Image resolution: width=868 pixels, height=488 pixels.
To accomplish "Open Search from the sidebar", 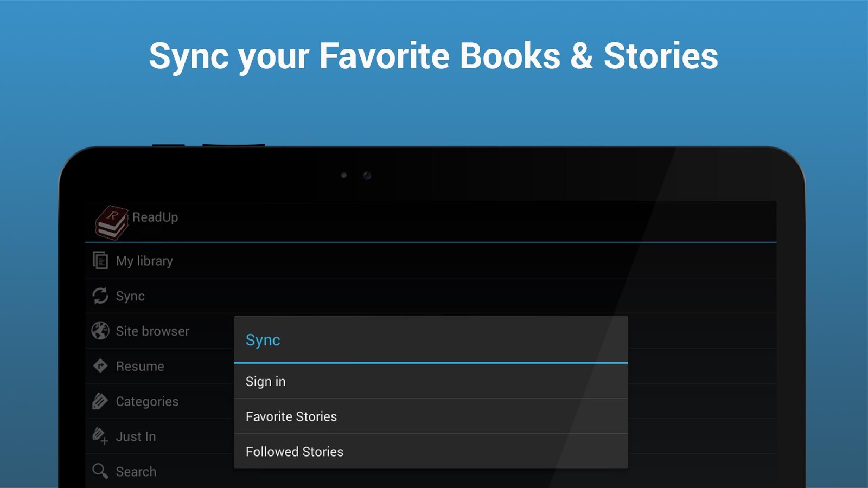I will pyautogui.click(x=137, y=471).
